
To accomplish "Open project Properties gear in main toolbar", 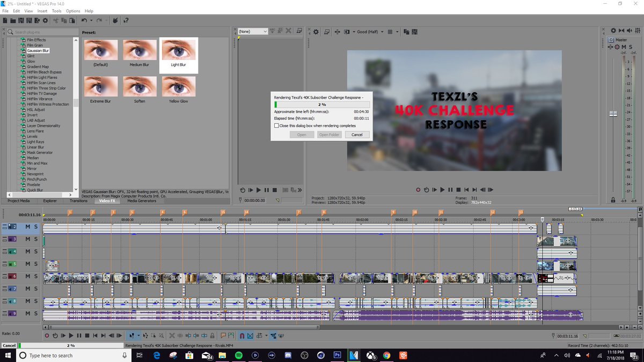I will 45,20.
